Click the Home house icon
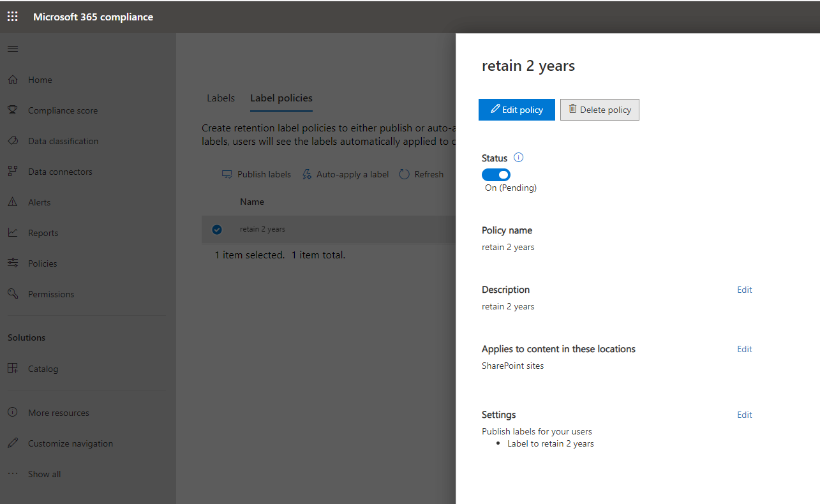The width and height of the screenshot is (820, 504). pos(13,80)
